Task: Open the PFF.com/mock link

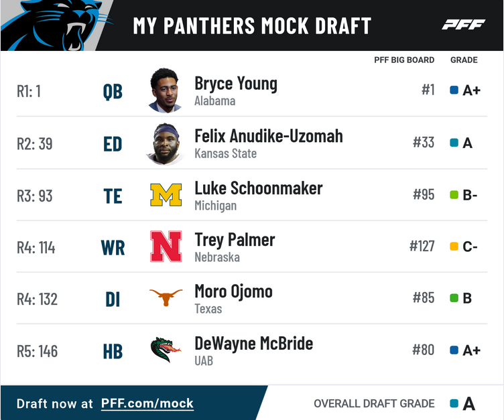Action: click(147, 403)
